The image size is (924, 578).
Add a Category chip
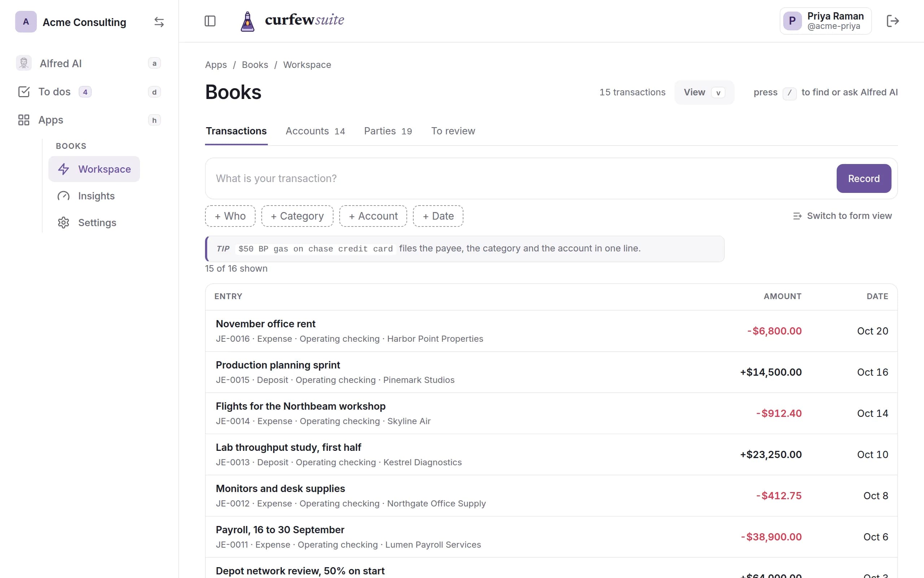click(x=297, y=216)
